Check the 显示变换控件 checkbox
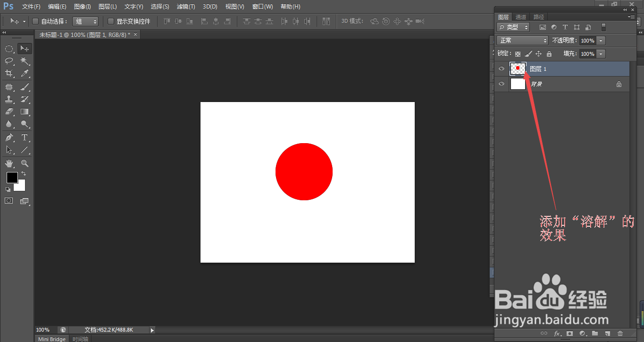This screenshot has width=644, height=342. click(111, 21)
